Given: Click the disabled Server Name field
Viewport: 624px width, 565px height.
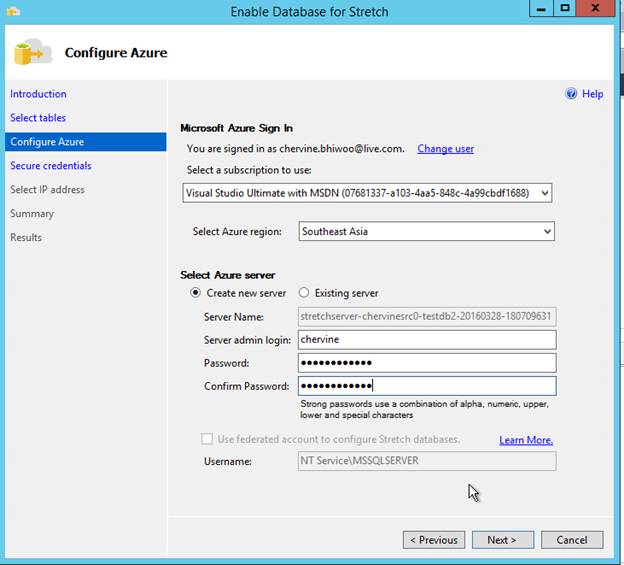Looking at the screenshot, I should (427, 316).
